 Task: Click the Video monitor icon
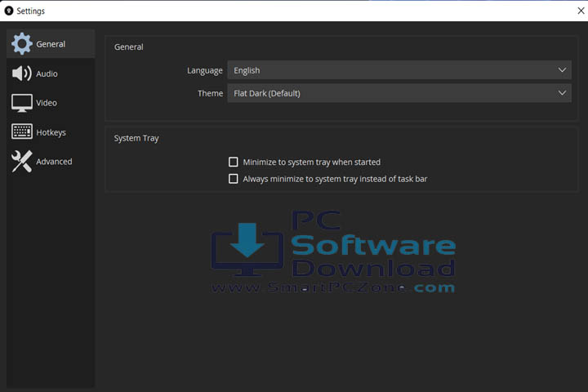(22, 103)
